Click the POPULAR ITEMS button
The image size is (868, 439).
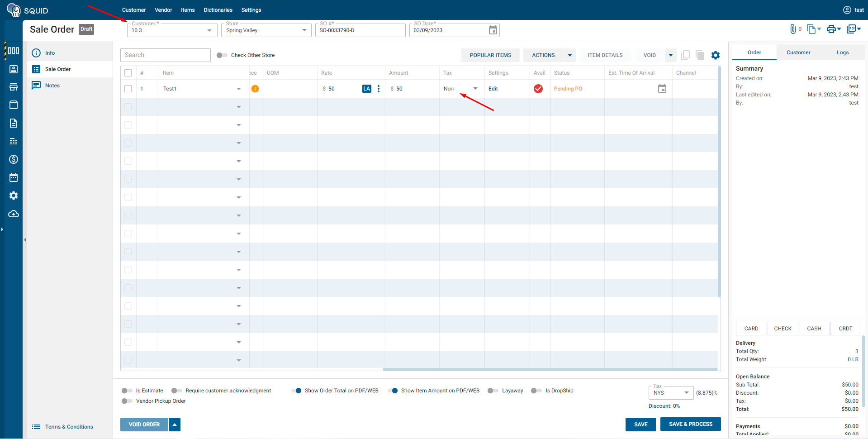[490, 55]
